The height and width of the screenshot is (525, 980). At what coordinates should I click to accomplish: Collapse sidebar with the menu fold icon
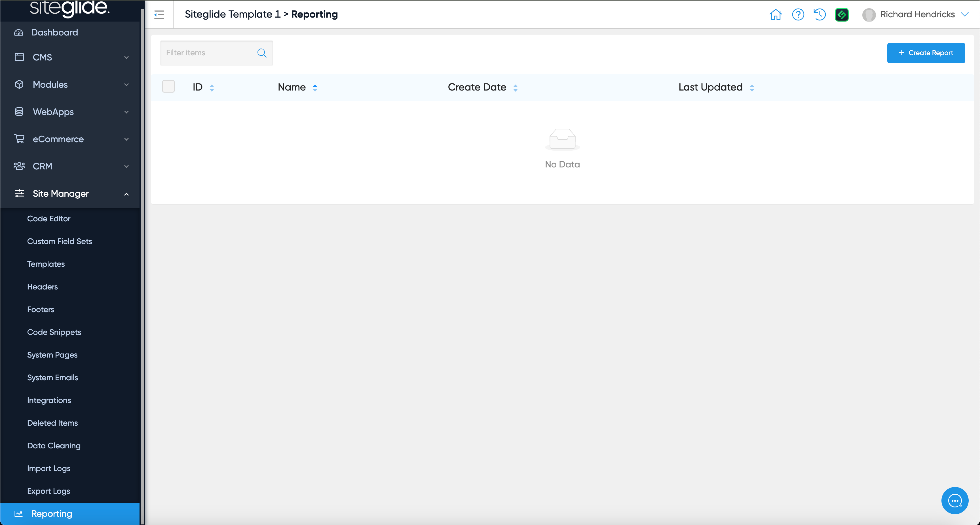pyautogui.click(x=159, y=15)
